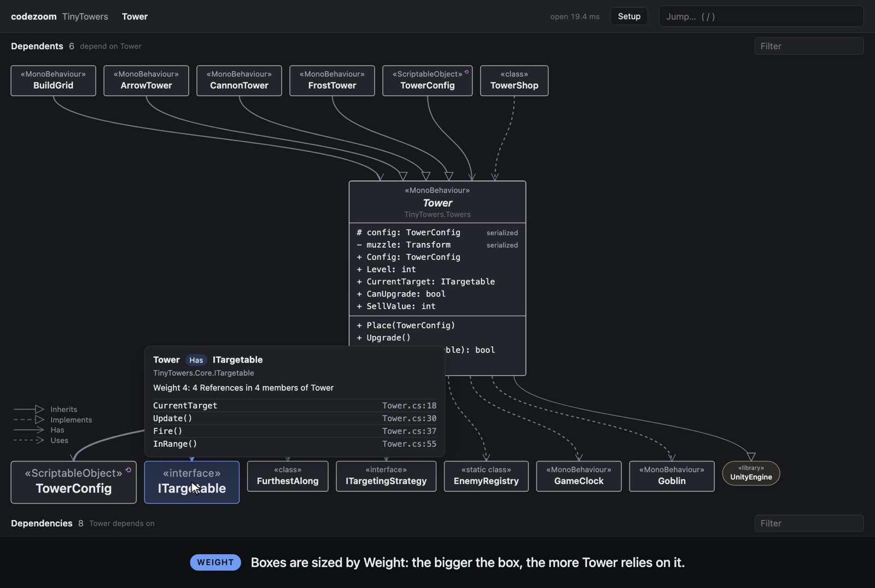This screenshot has height=588, width=875.
Task: Click the 'Upgrade()' method row
Action: pos(437,338)
